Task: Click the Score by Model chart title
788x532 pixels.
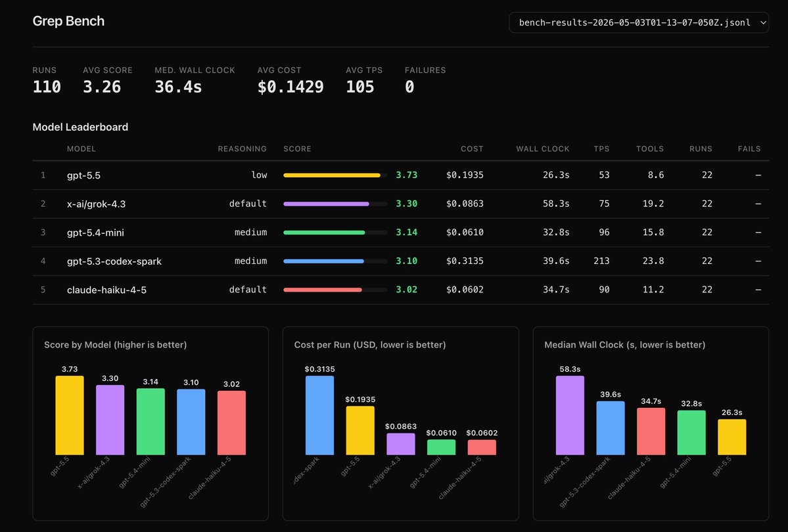Action: 116,345
